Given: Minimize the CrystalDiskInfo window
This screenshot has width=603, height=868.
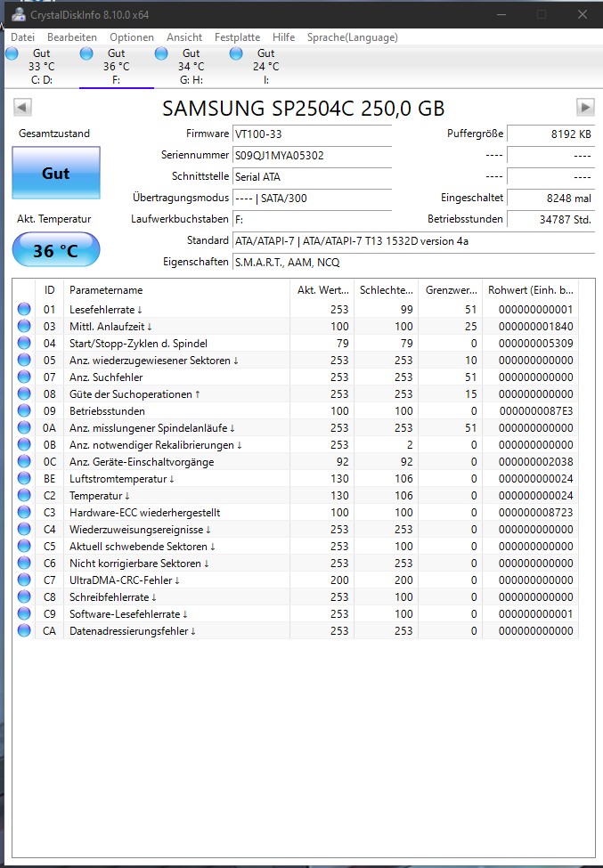Looking at the screenshot, I should tap(501, 14).
